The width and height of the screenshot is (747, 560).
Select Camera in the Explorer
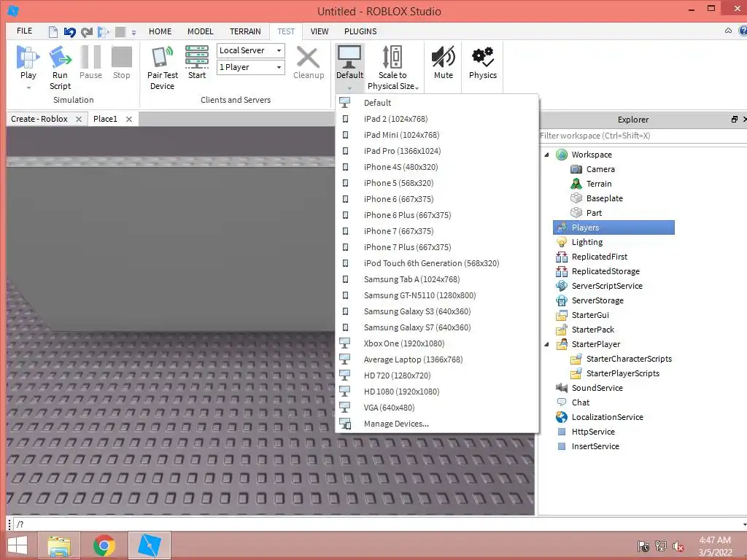click(x=600, y=169)
